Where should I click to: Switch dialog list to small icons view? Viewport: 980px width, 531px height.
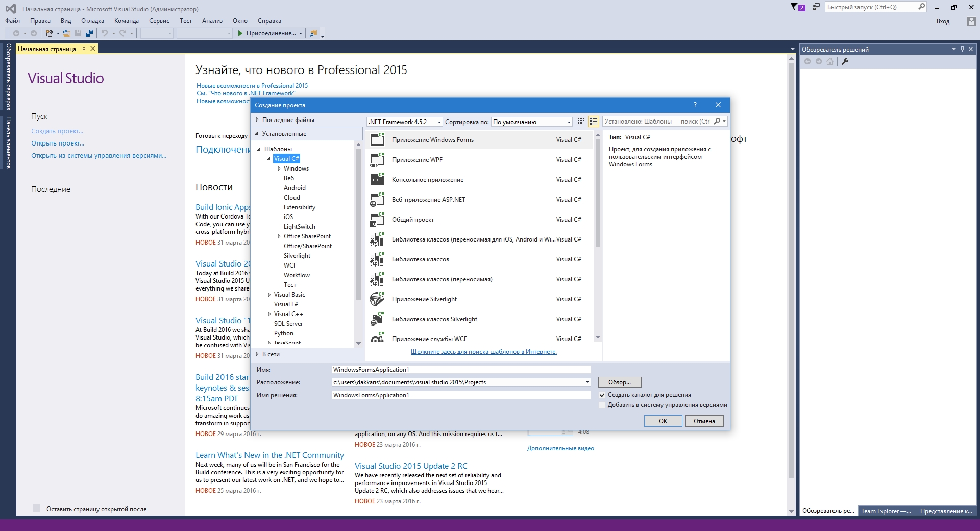tap(581, 122)
